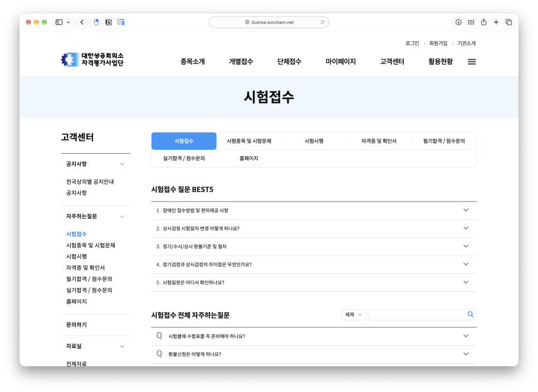Open a new tab with plus icon

click(x=496, y=22)
